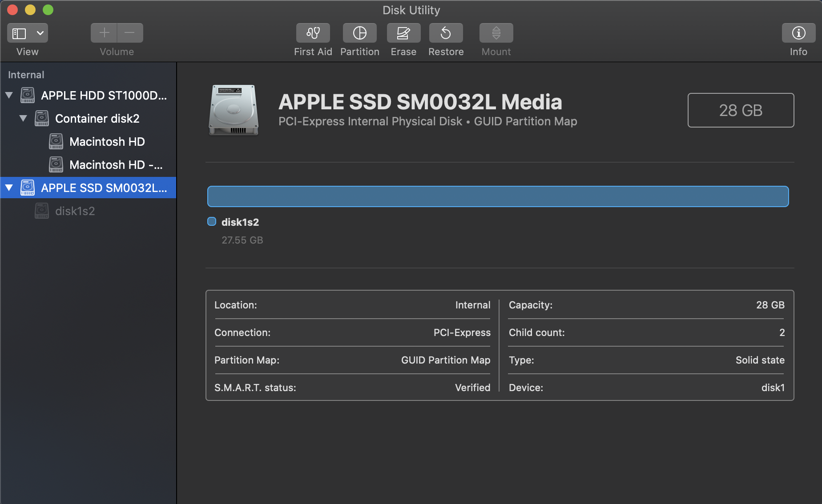This screenshot has width=822, height=504.
Task: Click the disk1s2 blue legend swatch
Action: [x=212, y=221]
